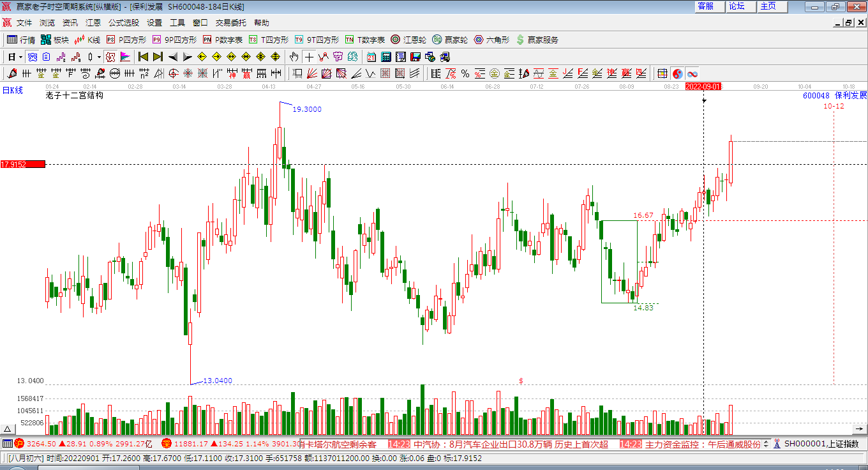Toggle the infinity symbol button
Viewport: 868px width, 470px height.
692,73
